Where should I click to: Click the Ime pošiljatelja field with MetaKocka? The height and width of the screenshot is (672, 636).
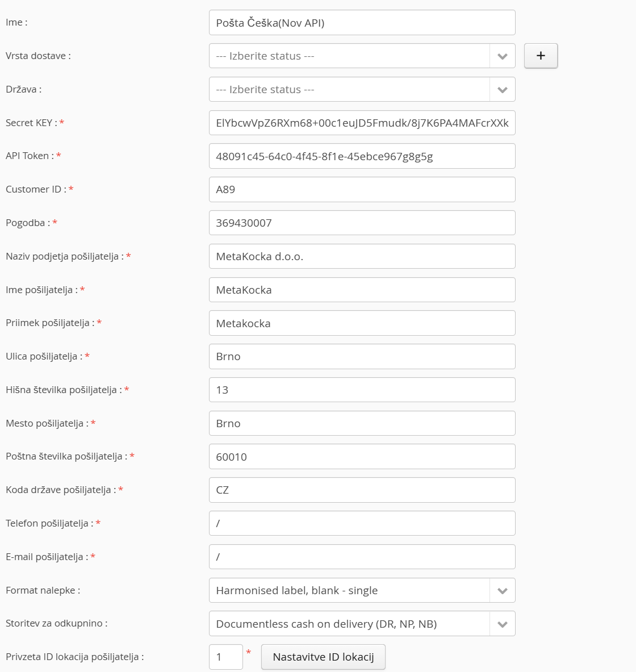coord(362,290)
